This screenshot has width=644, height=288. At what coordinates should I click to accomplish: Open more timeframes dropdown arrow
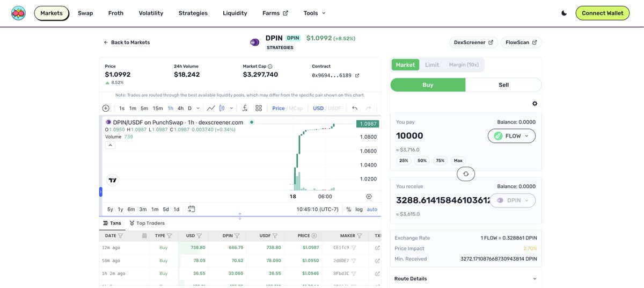pyautogui.click(x=199, y=108)
